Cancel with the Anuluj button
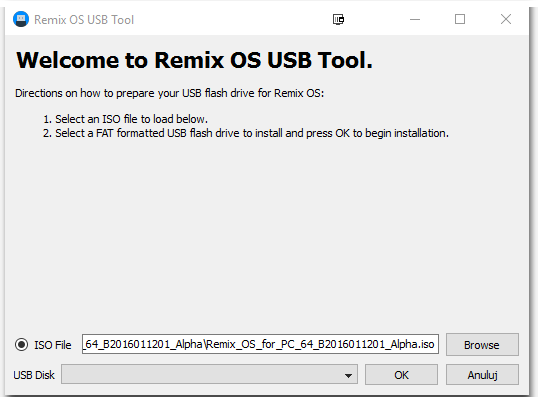Image resolution: width=538 pixels, height=404 pixels. 482,374
